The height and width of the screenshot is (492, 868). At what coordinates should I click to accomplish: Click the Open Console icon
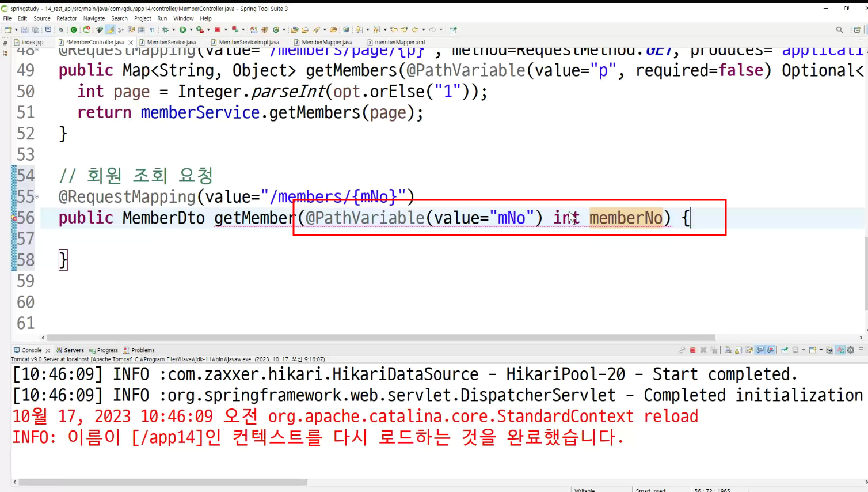(813, 350)
